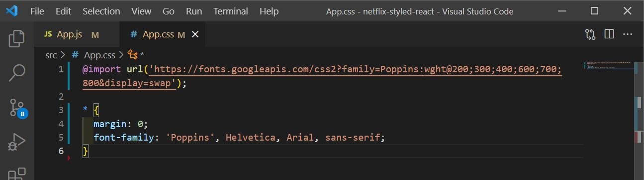Image resolution: width=644 pixels, height=180 pixels.
Task: Click the Open Changes compare icon
Action: point(590,34)
